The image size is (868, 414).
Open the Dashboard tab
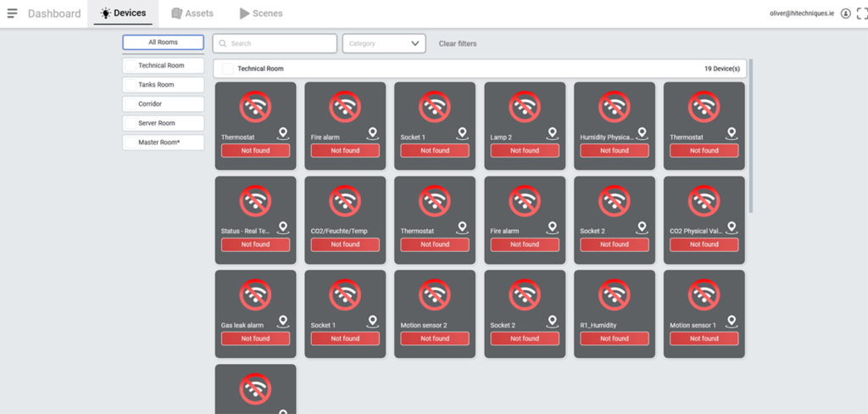pyautogui.click(x=54, y=14)
